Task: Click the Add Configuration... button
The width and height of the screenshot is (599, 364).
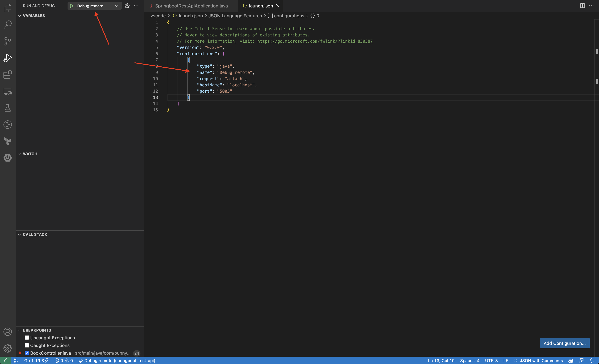Action: 564,343
